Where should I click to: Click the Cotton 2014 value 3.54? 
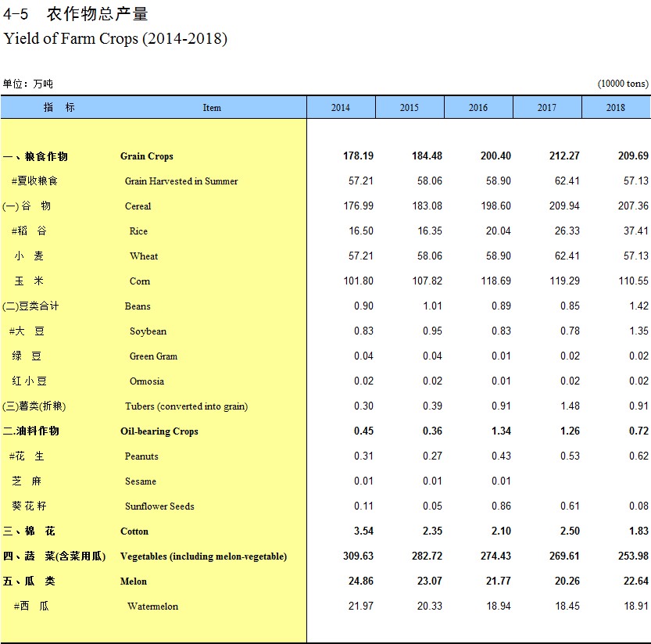point(363,531)
